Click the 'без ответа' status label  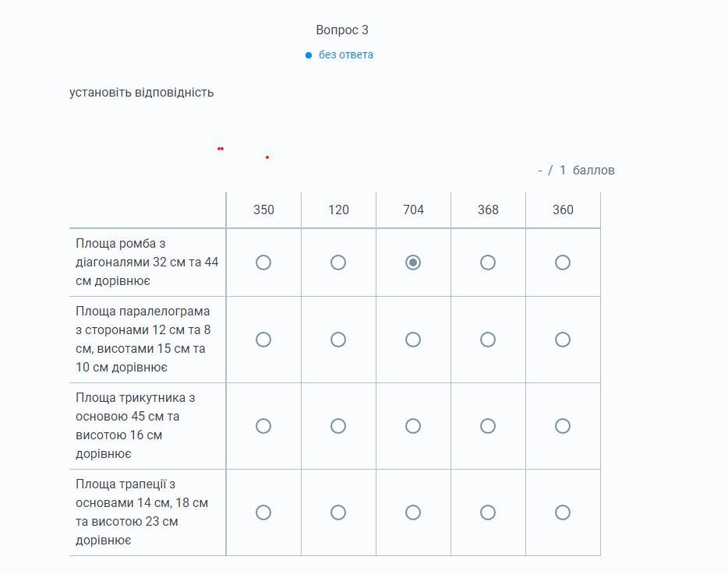point(345,55)
